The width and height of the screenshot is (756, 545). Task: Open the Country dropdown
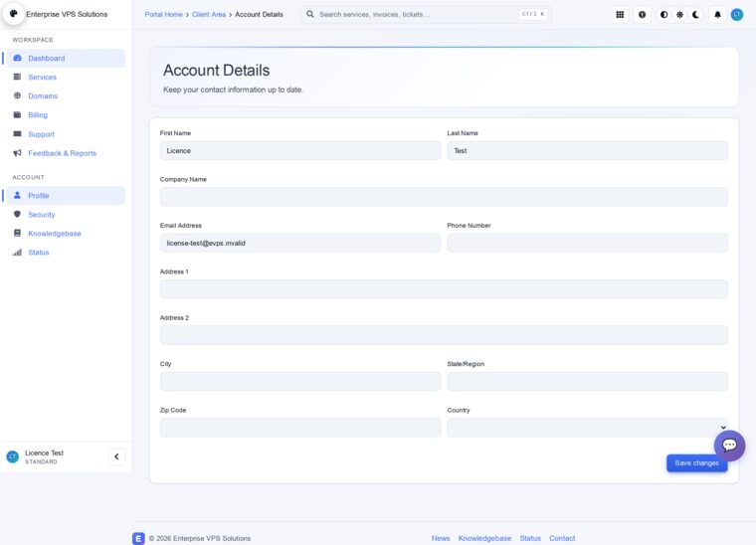pos(587,428)
